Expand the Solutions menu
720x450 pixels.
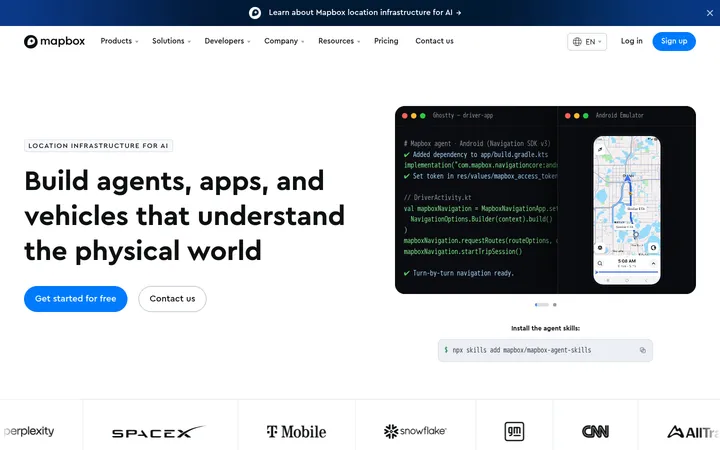click(171, 41)
